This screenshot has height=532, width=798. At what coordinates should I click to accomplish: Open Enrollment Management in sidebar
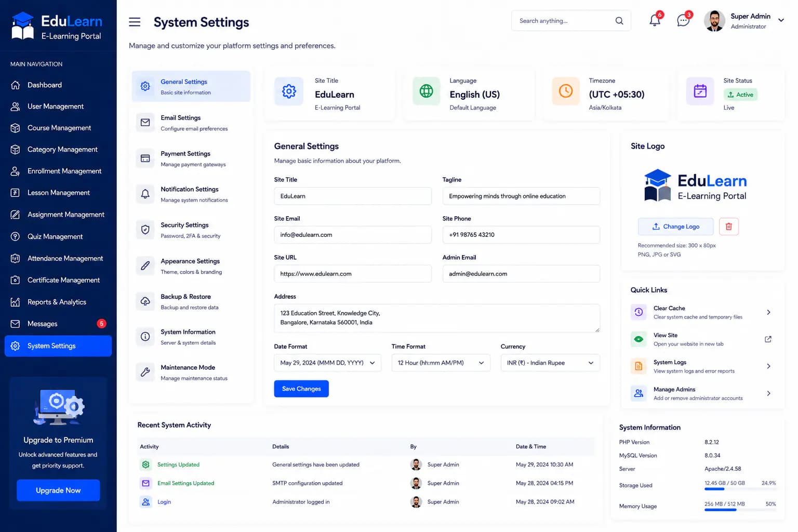58,171
